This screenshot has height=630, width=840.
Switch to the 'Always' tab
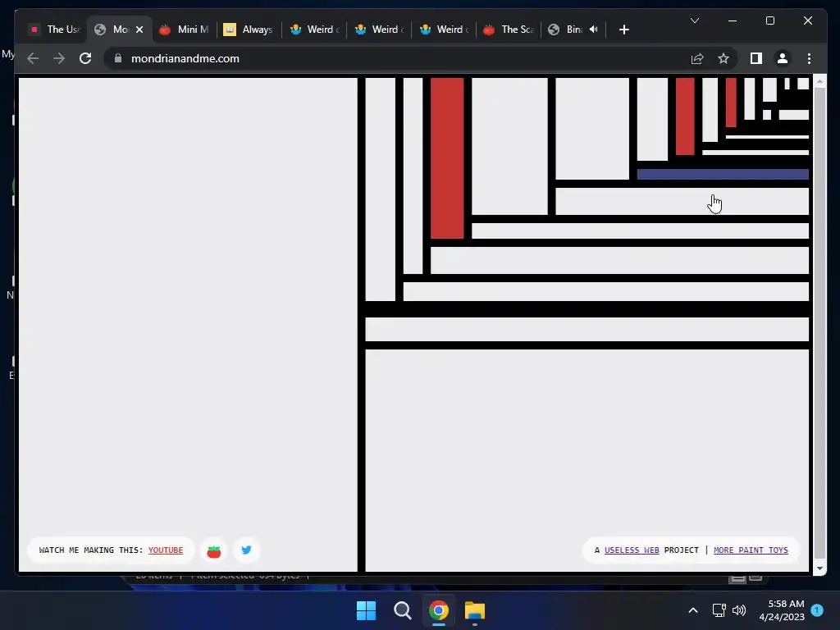tap(248, 30)
